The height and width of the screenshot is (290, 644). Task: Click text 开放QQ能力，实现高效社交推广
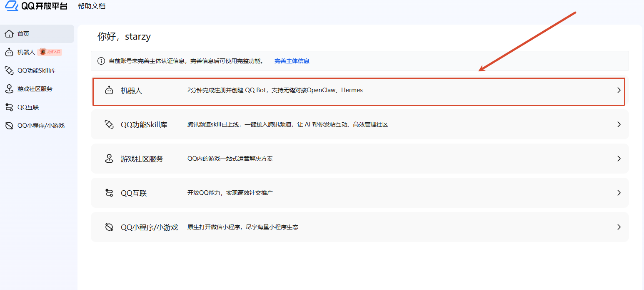click(230, 193)
